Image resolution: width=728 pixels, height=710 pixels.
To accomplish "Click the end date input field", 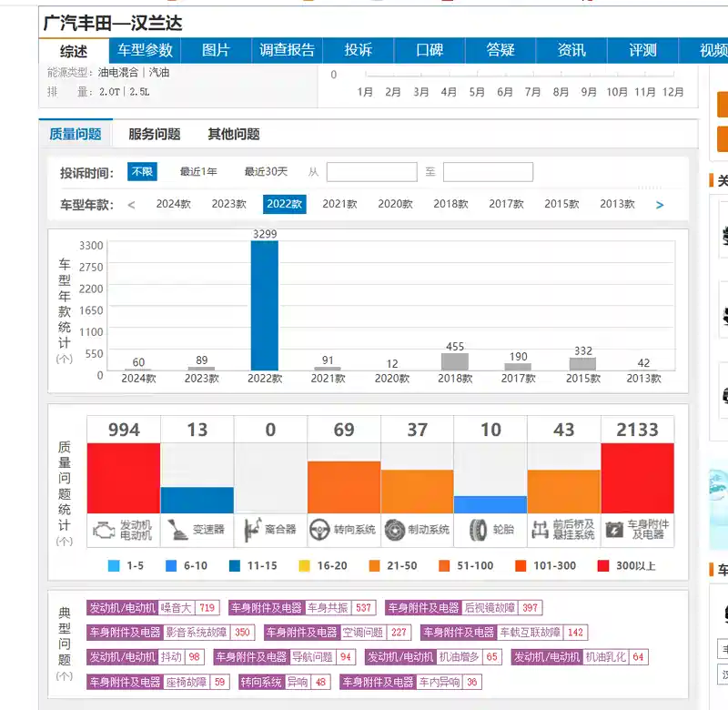I will click(x=488, y=172).
